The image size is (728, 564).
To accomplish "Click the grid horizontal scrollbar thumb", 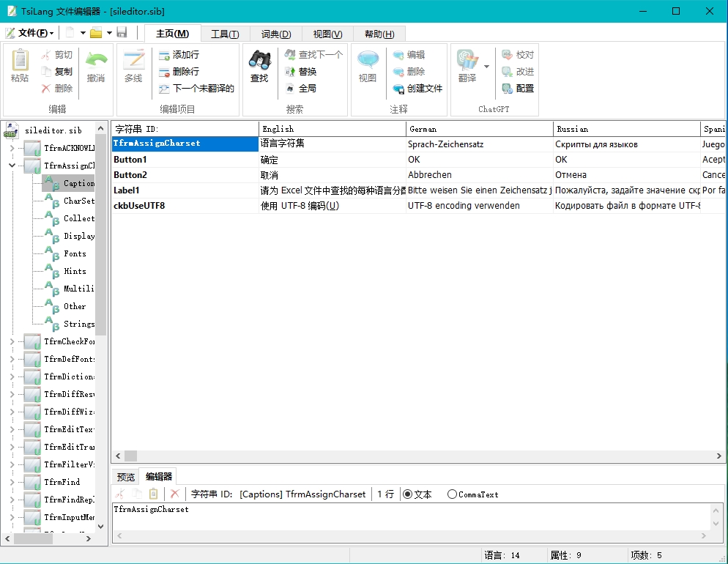I will click(131, 456).
